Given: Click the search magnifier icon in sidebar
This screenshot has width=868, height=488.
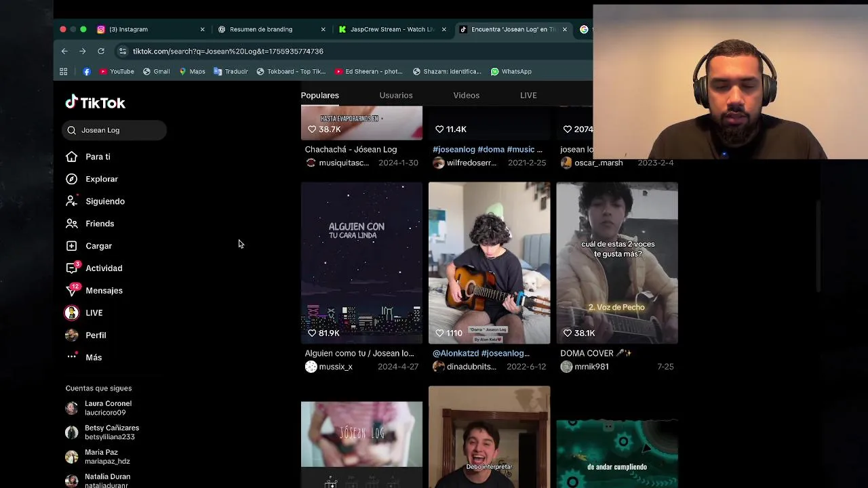Looking at the screenshot, I should [x=72, y=130].
